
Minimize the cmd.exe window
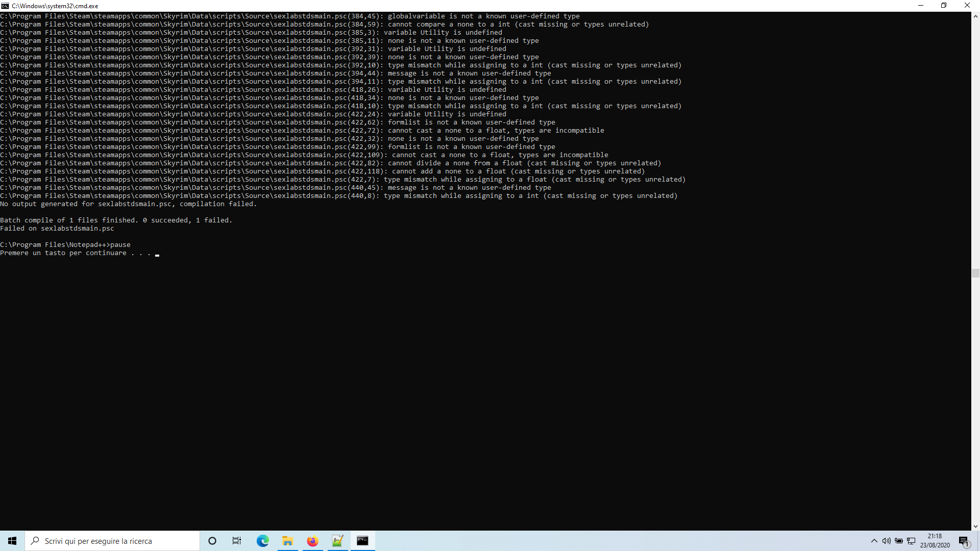pos(921,6)
